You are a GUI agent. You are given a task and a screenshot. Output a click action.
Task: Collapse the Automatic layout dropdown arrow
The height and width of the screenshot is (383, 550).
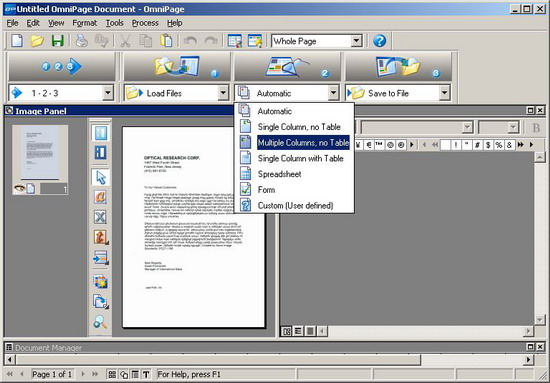[x=334, y=93]
